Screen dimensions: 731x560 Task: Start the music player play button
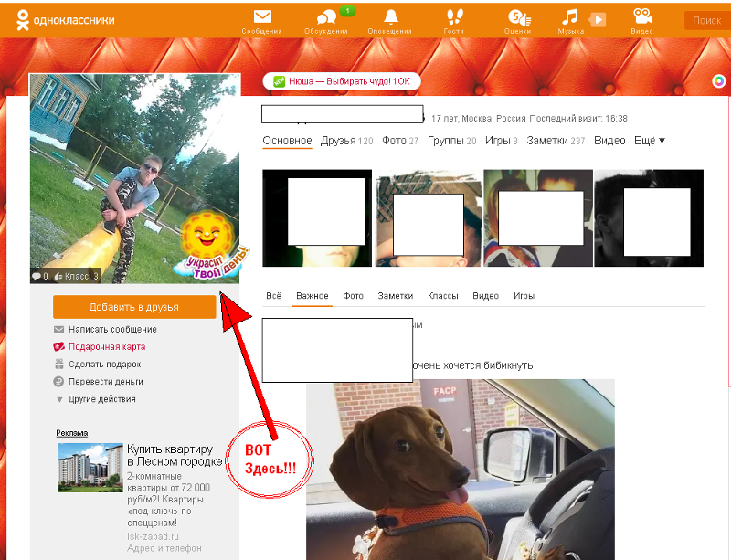pyautogui.click(x=598, y=19)
